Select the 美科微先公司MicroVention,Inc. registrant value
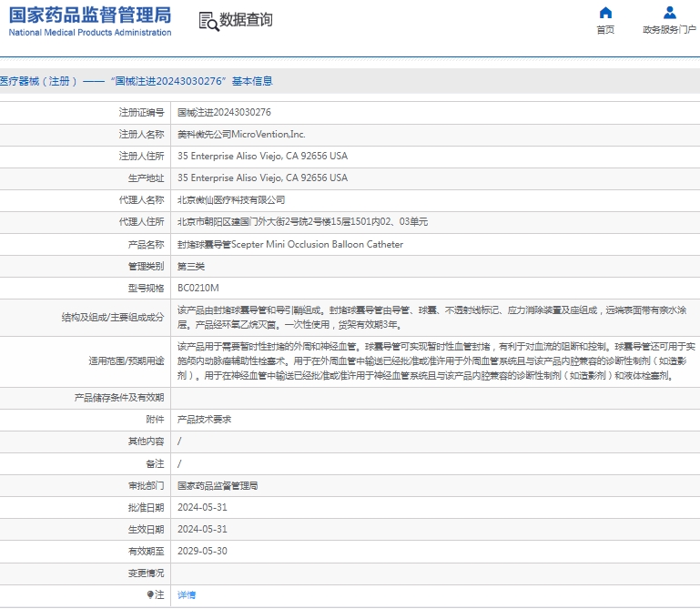700x609 pixels. coord(241,135)
